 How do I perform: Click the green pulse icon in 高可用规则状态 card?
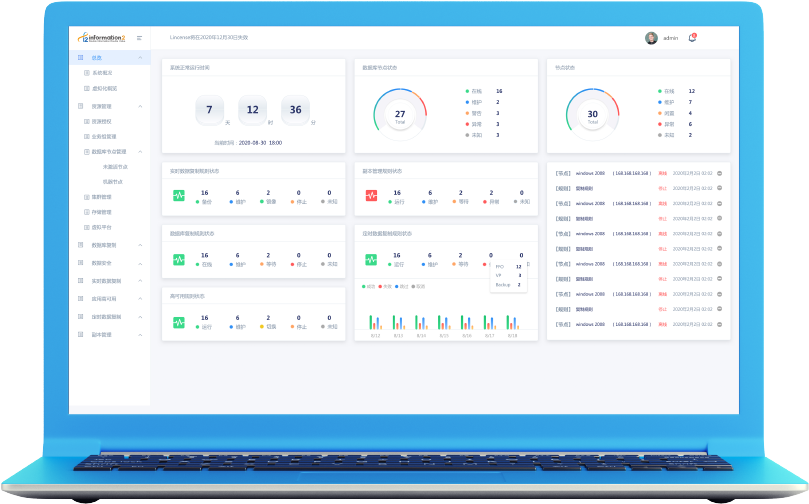pyautogui.click(x=179, y=323)
